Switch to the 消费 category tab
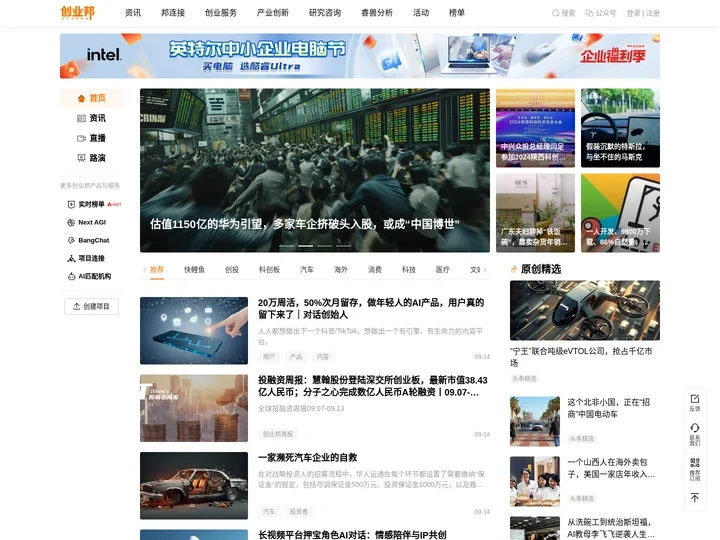 pyautogui.click(x=375, y=270)
